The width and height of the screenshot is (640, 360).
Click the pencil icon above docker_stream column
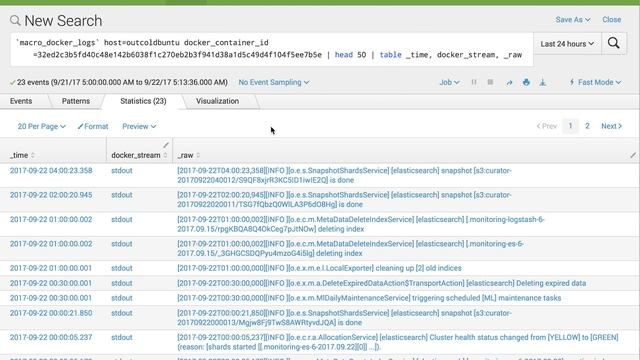166,145
